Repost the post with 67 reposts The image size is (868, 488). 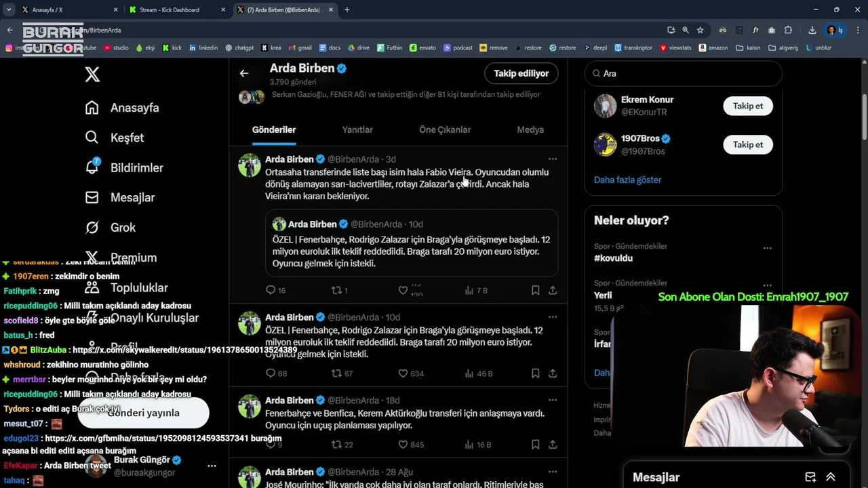(342, 373)
